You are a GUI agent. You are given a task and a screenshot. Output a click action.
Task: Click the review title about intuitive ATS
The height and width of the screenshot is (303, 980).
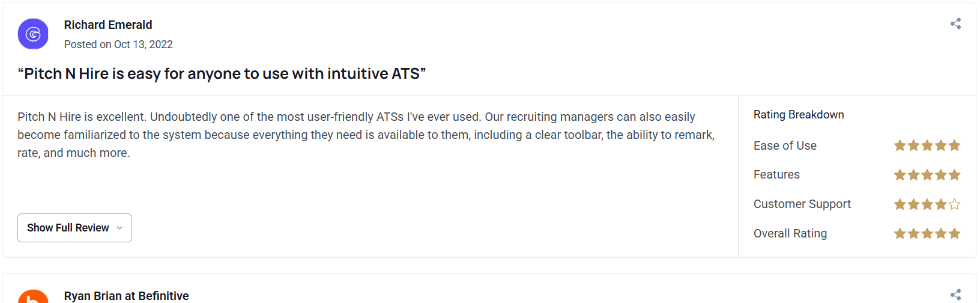point(222,73)
